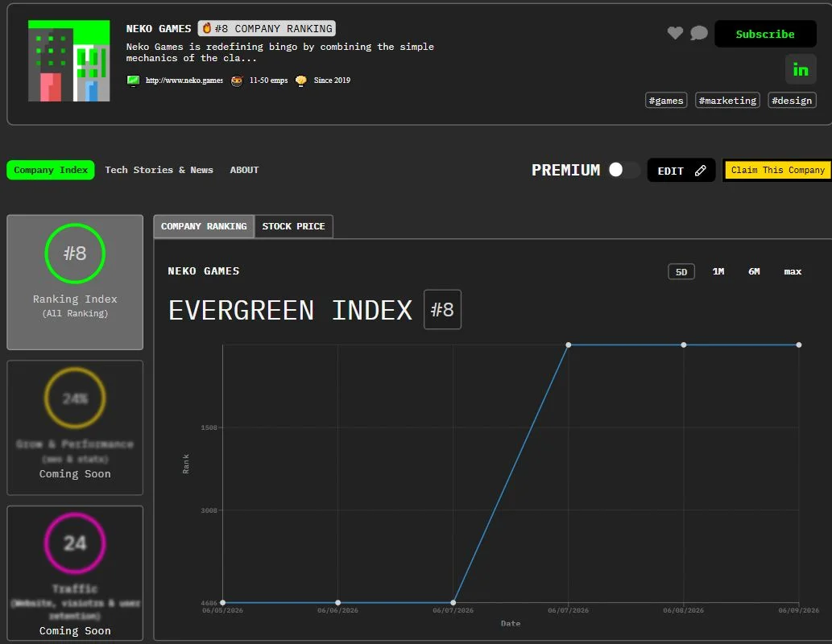Select the #games tag
832x644 pixels.
pyautogui.click(x=666, y=101)
